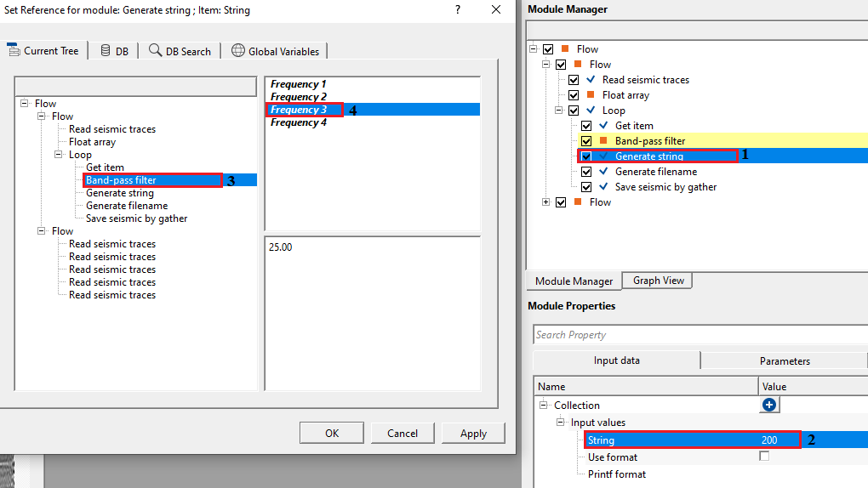Click the blue checkmark icon beside Get item

[603, 126]
